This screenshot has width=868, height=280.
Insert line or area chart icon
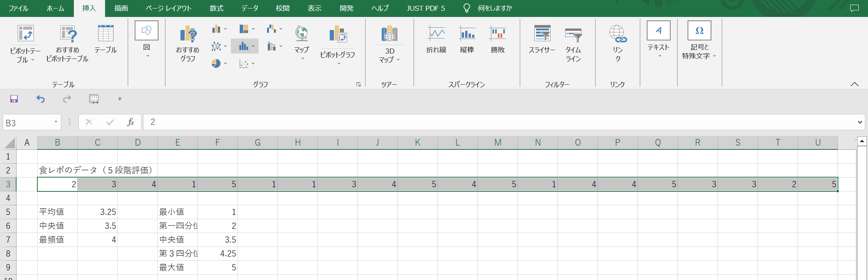(x=216, y=46)
